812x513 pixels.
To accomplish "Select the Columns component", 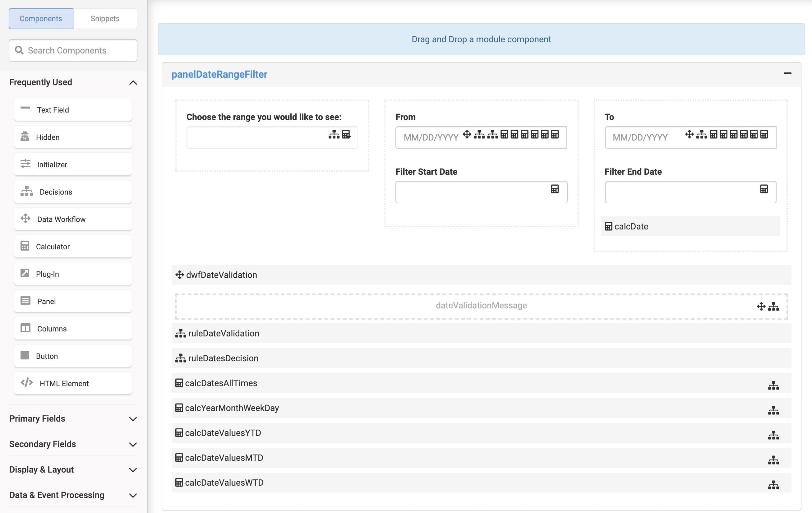I will tap(73, 328).
